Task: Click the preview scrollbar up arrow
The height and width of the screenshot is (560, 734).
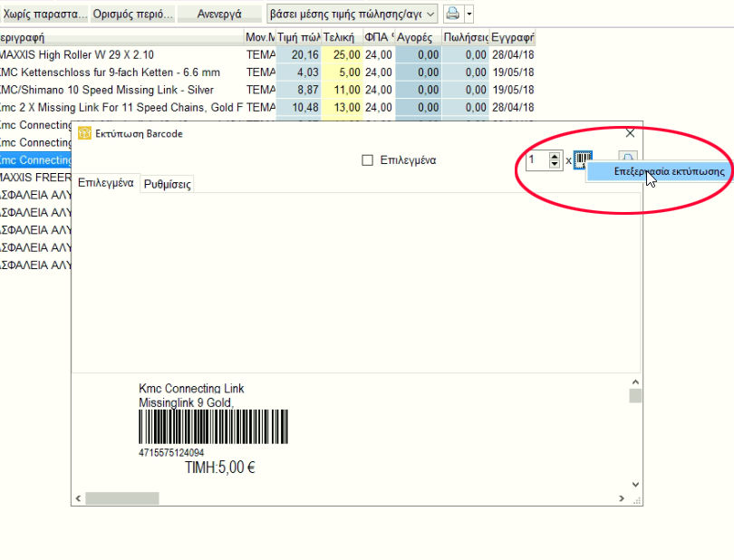Action: click(x=635, y=382)
